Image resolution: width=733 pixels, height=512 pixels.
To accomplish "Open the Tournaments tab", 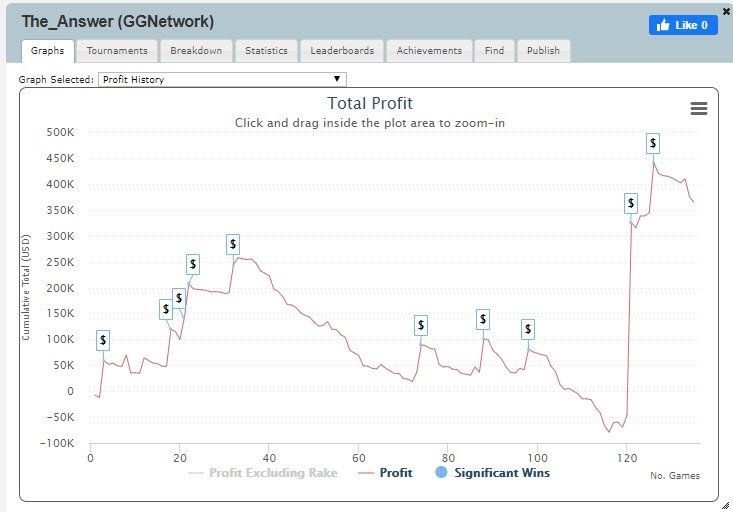I will point(117,50).
